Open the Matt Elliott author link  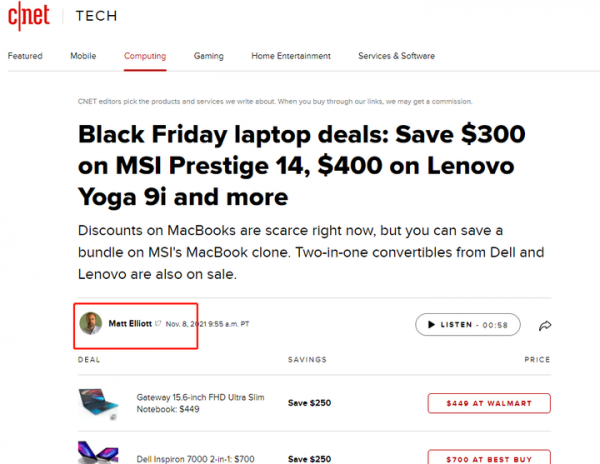pyautogui.click(x=129, y=324)
